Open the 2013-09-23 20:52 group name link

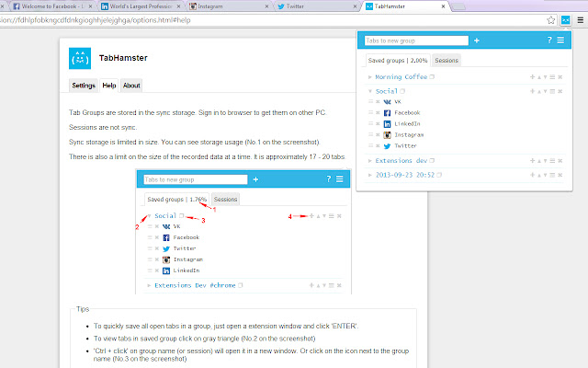coord(405,175)
